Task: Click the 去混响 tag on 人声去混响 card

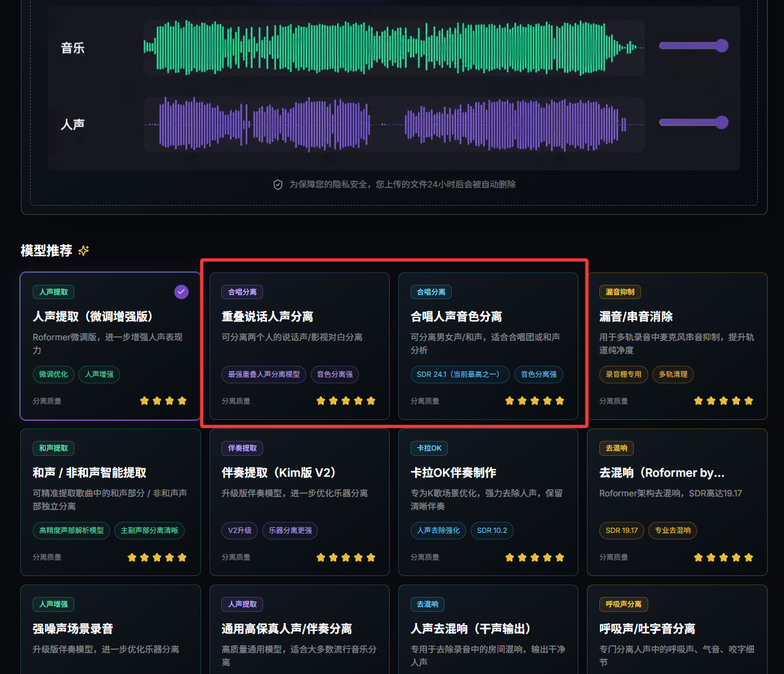Action: pyautogui.click(x=428, y=604)
